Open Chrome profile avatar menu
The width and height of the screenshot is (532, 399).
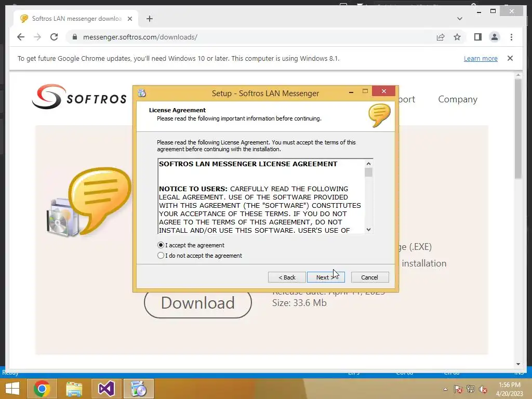495,37
